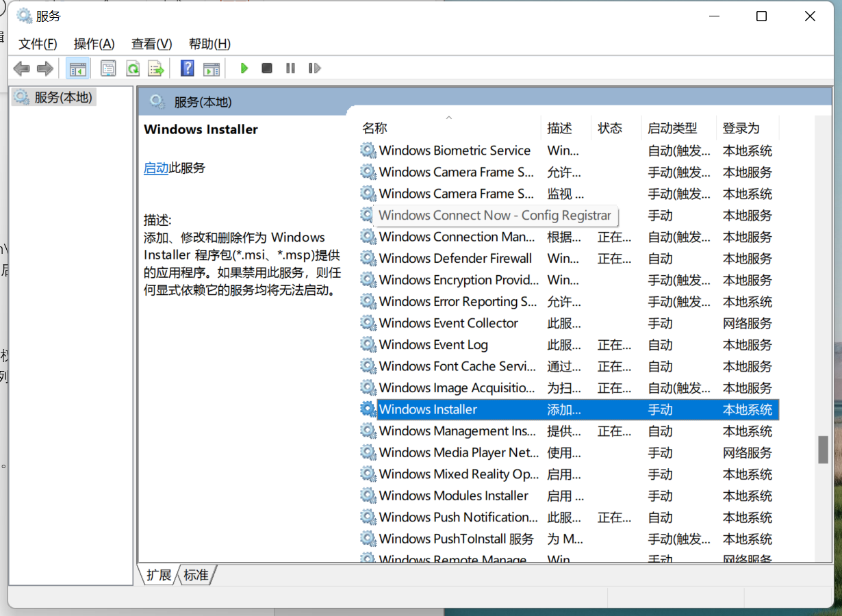842x616 pixels.
Task: Open Properties from the toolbar icon
Action: [x=108, y=68]
